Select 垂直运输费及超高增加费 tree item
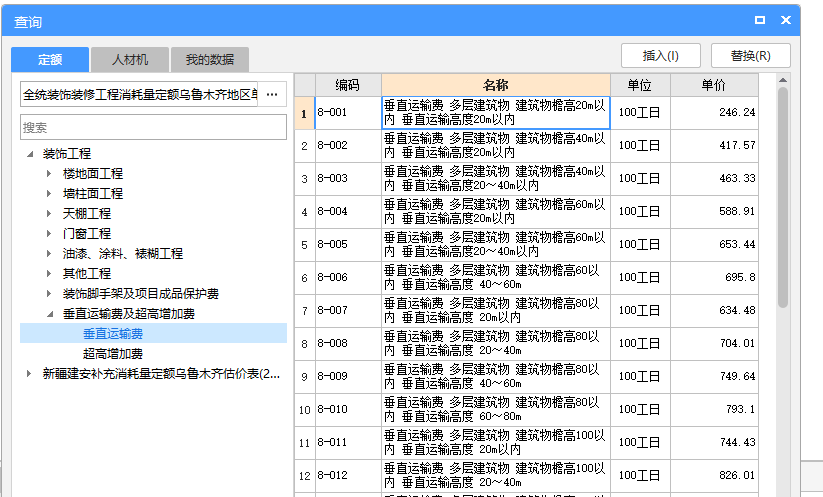The image size is (823, 497). (129, 314)
